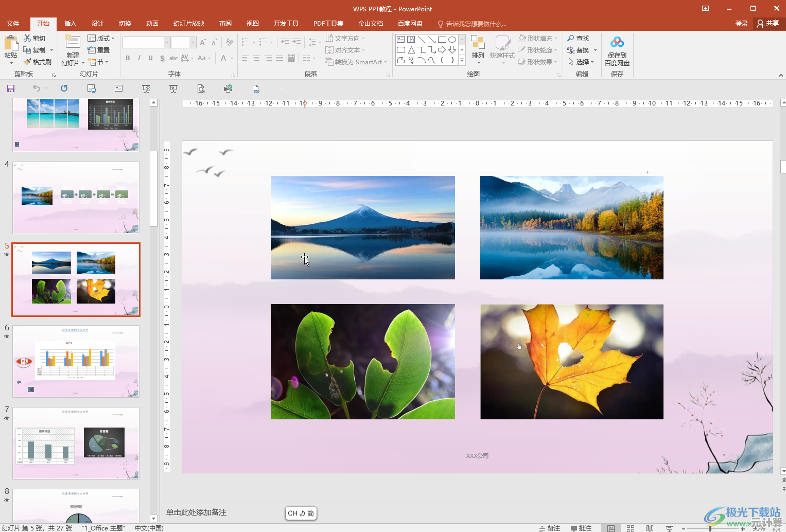Click the start slideshow from beginning icon in quick access toolbar

(147, 88)
